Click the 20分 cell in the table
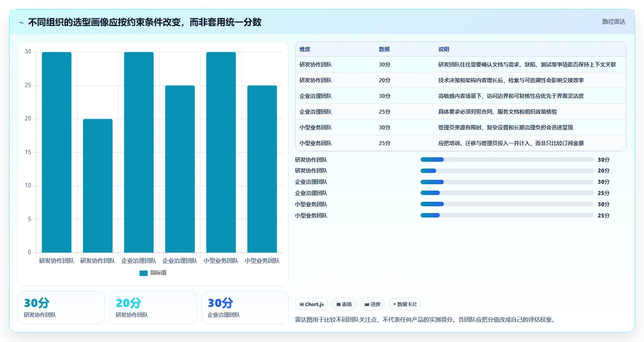This screenshot has height=342, width=644. pyautogui.click(x=385, y=80)
